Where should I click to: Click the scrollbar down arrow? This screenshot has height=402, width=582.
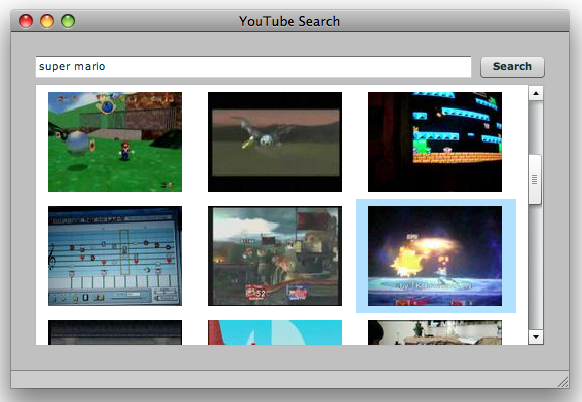coord(536,337)
